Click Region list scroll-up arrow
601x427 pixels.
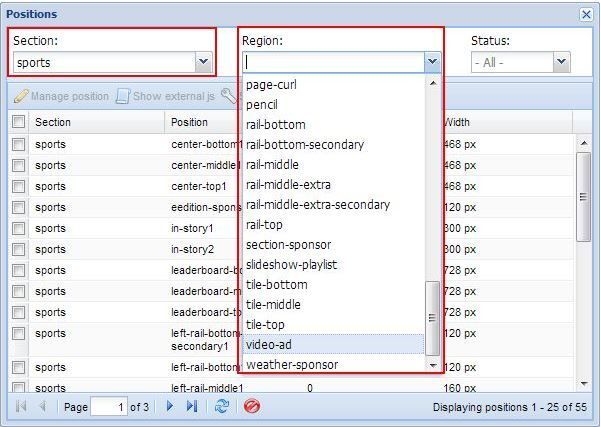click(x=433, y=83)
